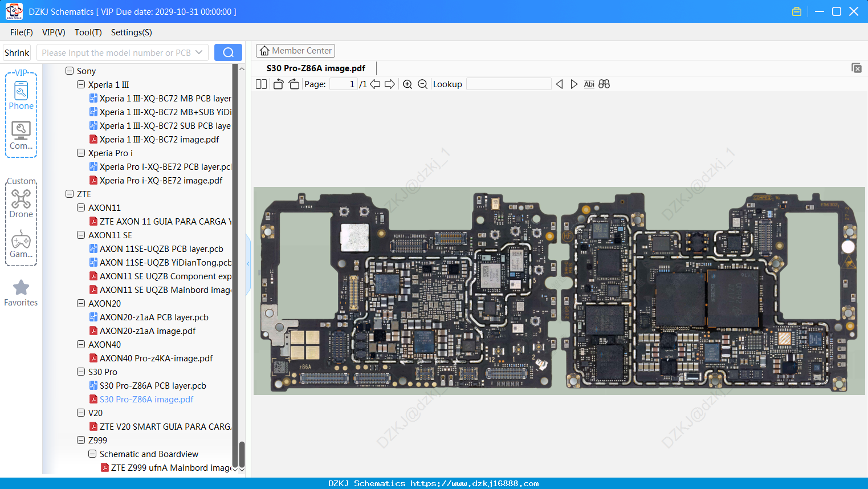Collapse the left panel with the splitter handle
The image size is (868, 489).
click(x=248, y=263)
